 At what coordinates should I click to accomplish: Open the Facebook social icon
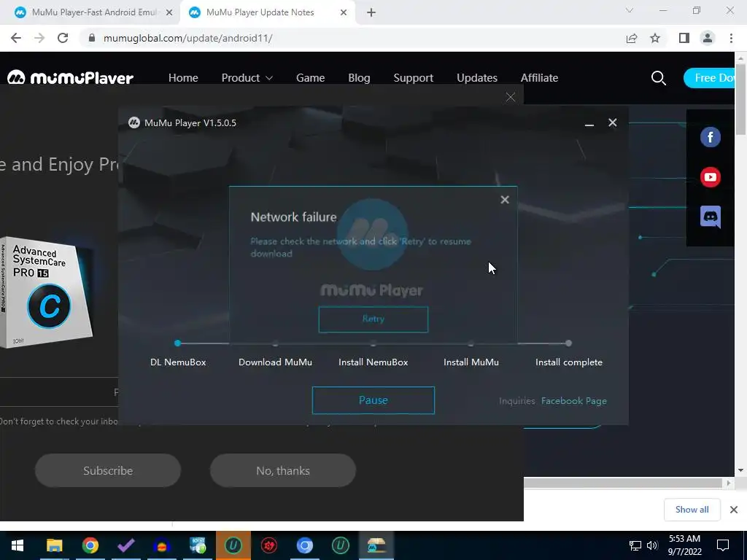click(710, 137)
